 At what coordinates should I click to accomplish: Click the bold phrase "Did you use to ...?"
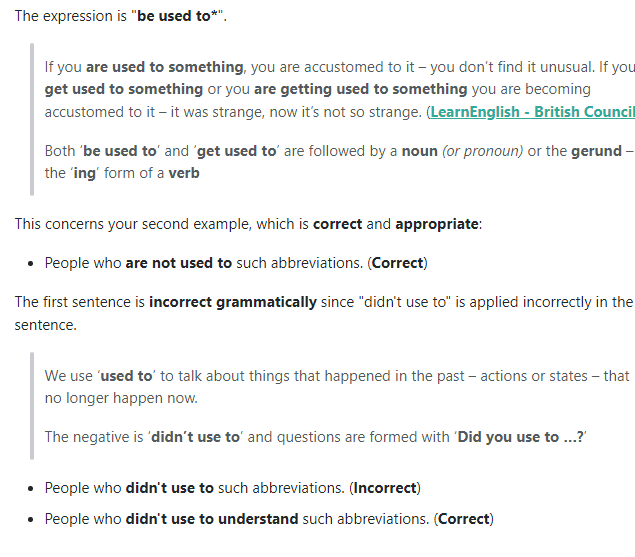[520, 437]
